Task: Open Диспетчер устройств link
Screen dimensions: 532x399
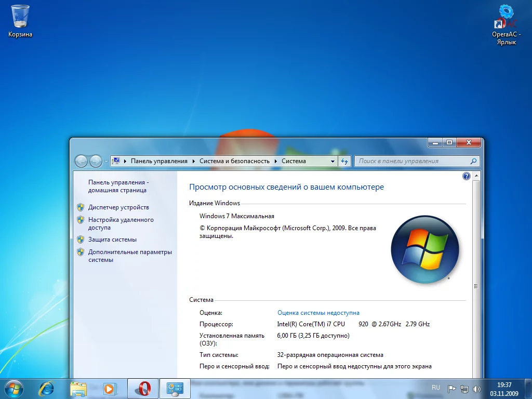Action: click(118, 207)
